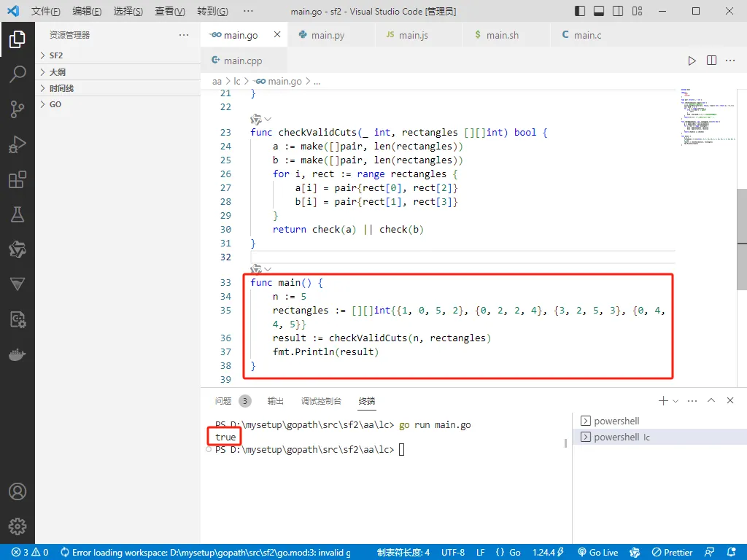Toggle the primary side bar layout
The width and height of the screenshot is (747, 560).
pyautogui.click(x=580, y=11)
